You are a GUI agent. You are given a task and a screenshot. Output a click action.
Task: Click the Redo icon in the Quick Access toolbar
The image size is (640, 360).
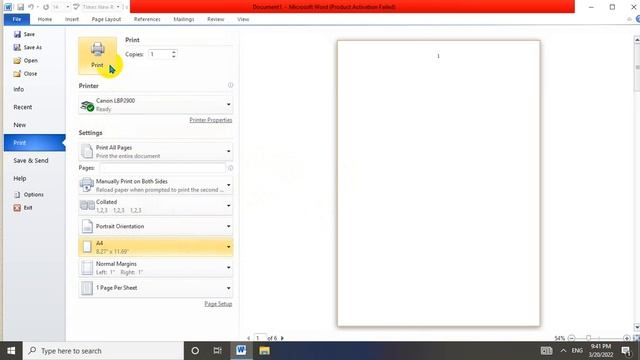pos(46,7)
